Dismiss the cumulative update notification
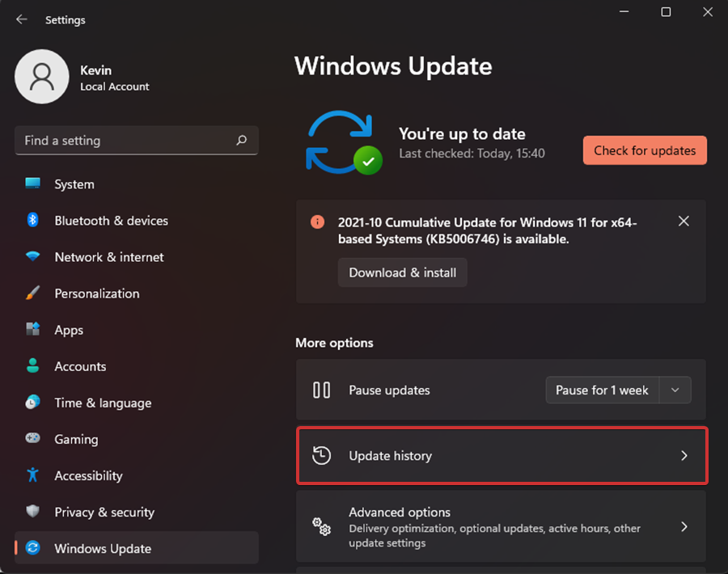 (x=684, y=221)
